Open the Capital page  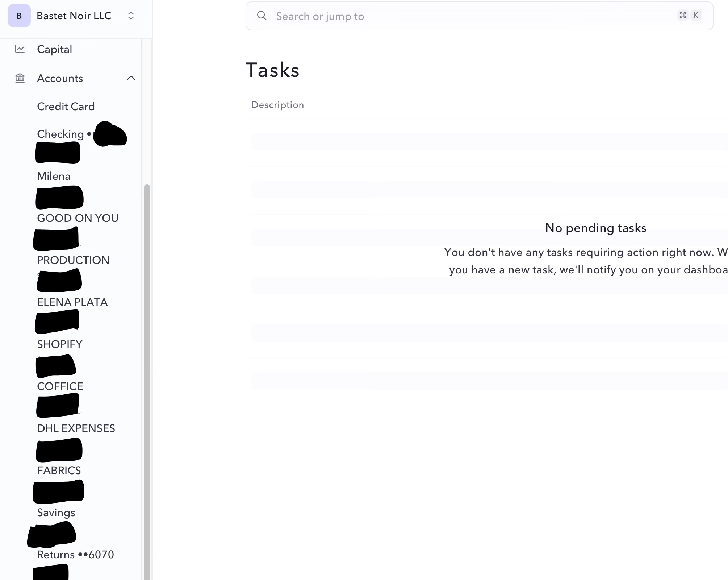tap(54, 49)
